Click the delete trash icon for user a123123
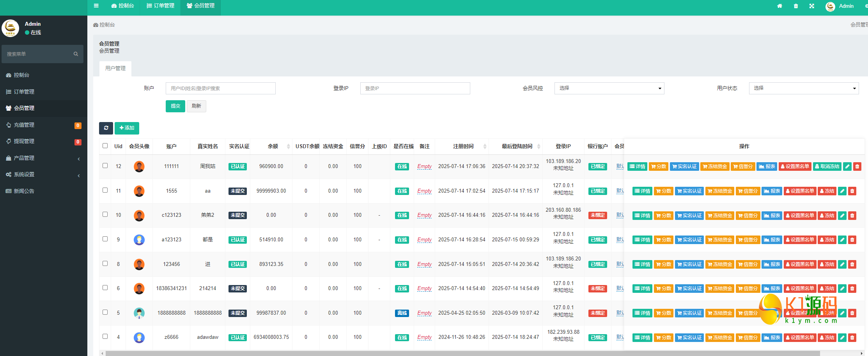 pyautogui.click(x=852, y=240)
